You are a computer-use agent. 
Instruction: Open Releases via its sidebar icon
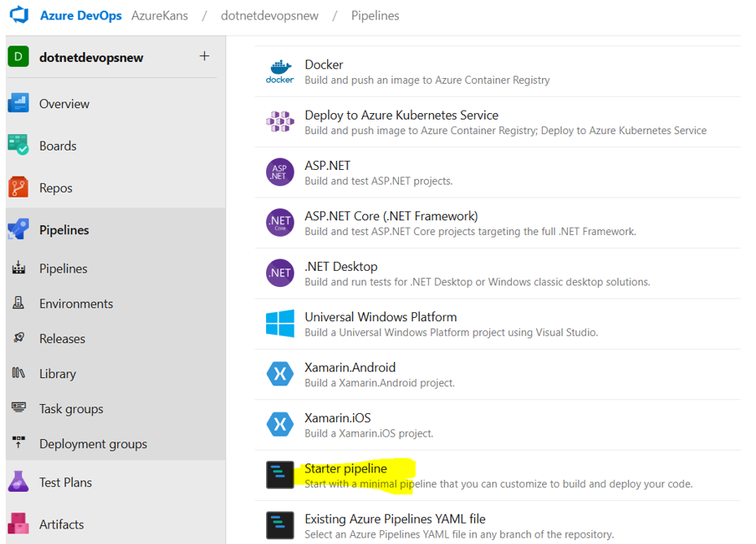[x=18, y=338]
